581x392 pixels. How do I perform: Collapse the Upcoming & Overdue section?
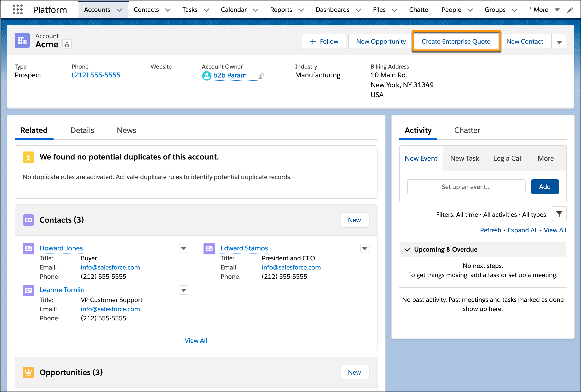pos(407,249)
